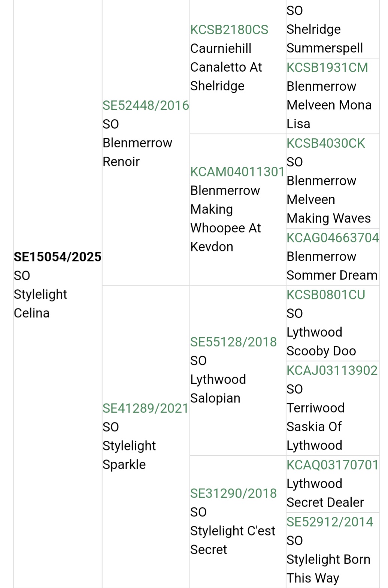The height and width of the screenshot is (588, 388).
Task: Open KCAJ03113902 pedigree entry
Action: point(332,371)
